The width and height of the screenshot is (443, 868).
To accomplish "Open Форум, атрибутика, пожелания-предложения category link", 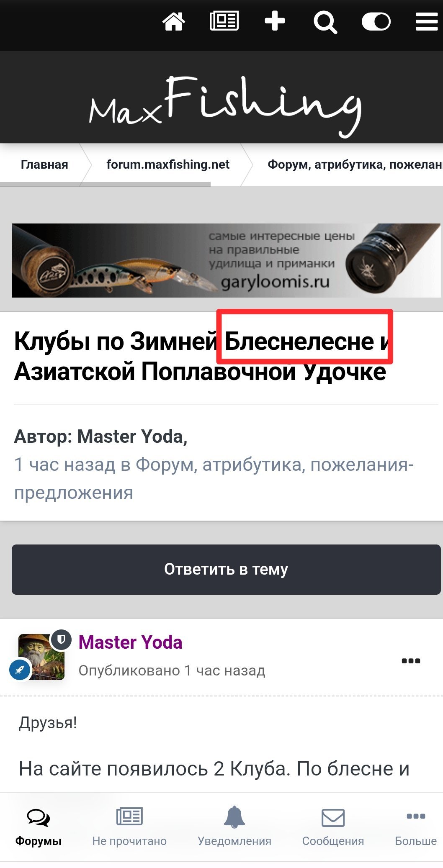I will click(214, 478).
